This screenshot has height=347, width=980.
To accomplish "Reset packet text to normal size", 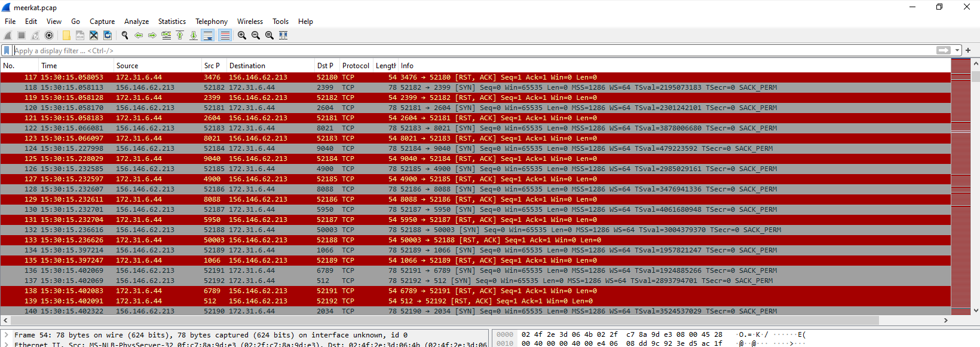I will pyautogui.click(x=269, y=35).
